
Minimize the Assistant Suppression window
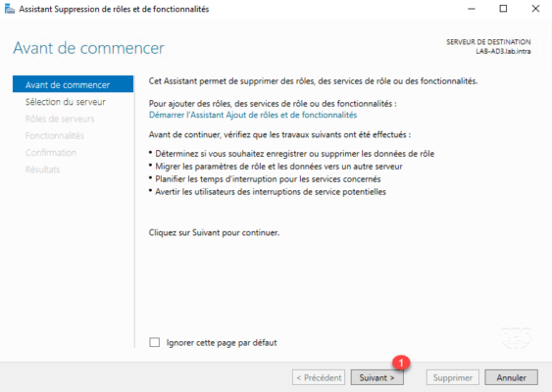[x=472, y=9]
